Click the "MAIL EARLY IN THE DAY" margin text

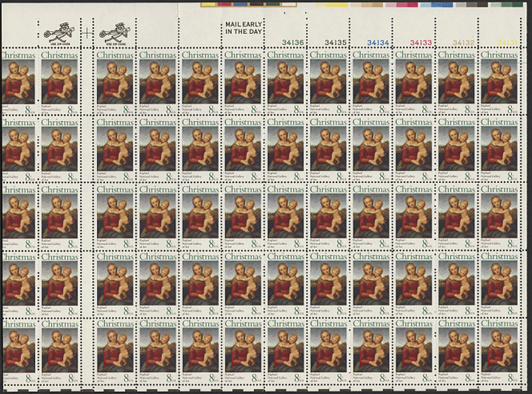pos(243,28)
